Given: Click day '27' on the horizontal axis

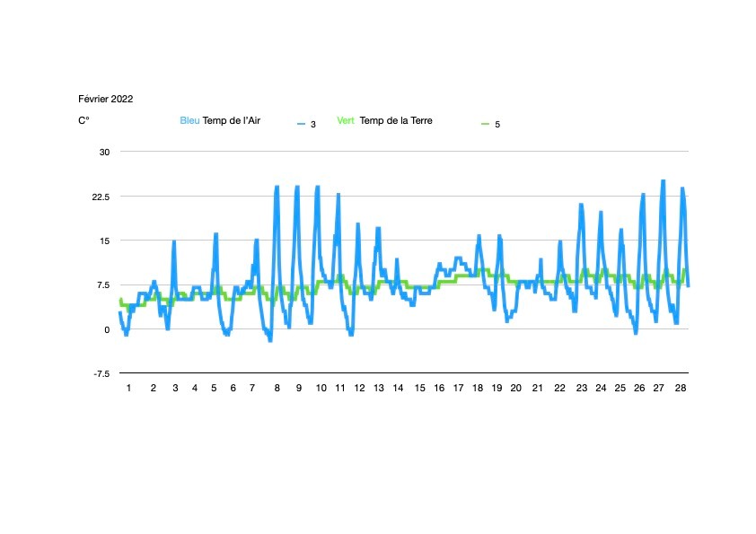Looking at the screenshot, I should (659, 388).
